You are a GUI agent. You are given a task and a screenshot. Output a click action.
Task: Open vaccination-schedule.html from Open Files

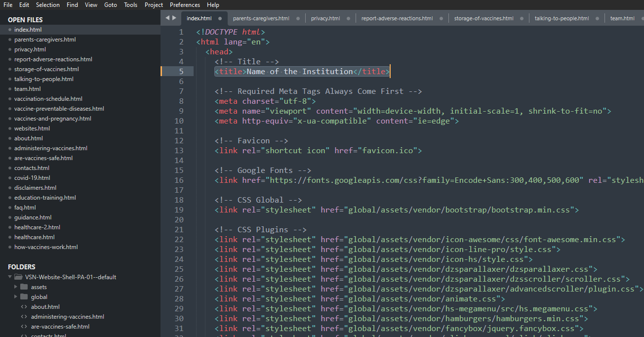pyautogui.click(x=48, y=99)
